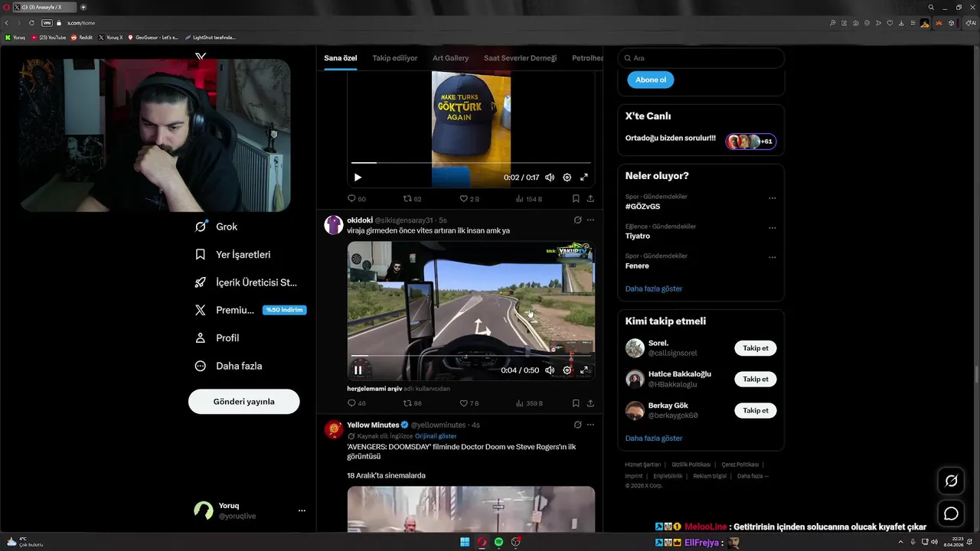Like the okidoki post
Viewport: 980px width, 551px height.
point(469,403)
